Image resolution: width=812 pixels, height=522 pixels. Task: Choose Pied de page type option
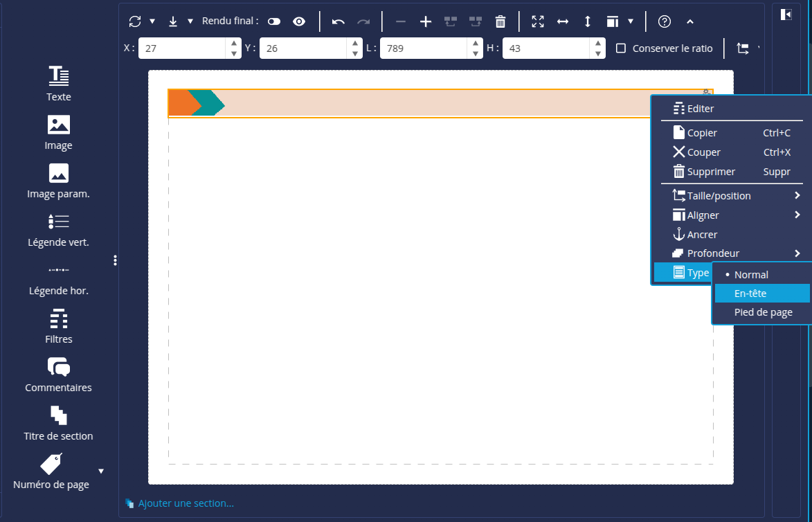pos(763,312)
